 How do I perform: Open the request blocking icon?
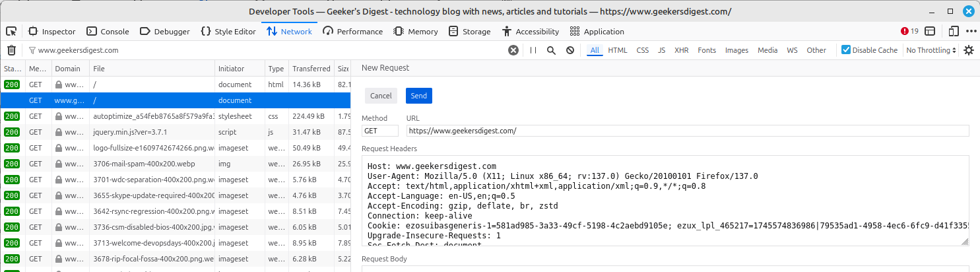(x=570, y=50)
